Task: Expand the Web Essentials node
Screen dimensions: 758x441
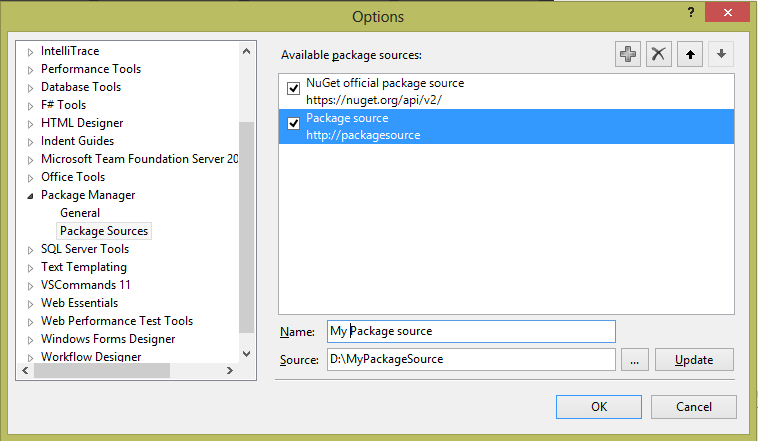Action: tap(31, 303)
